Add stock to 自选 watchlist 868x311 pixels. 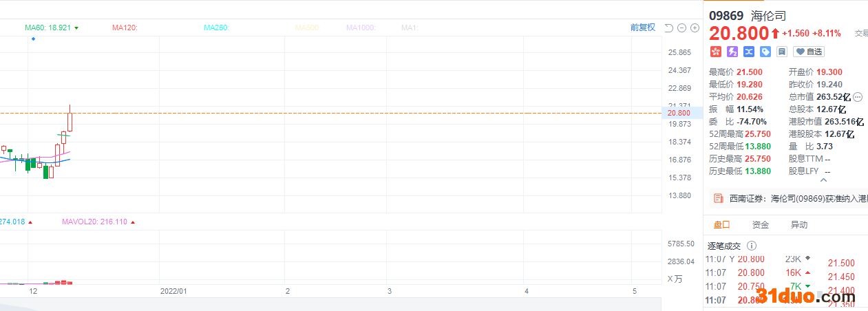point(809,52)
